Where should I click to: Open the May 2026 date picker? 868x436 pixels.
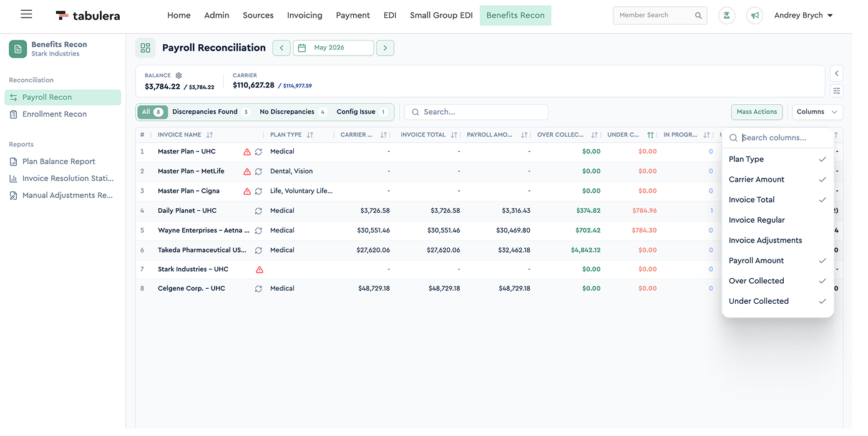(333, 48)
